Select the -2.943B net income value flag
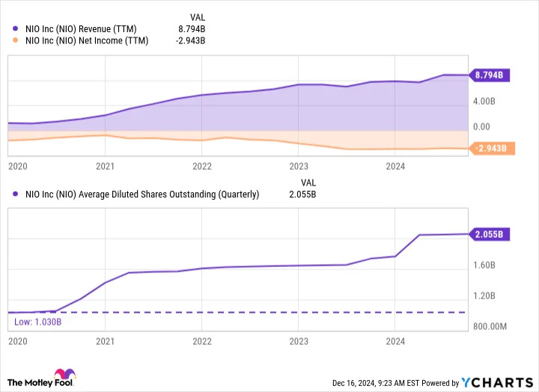Image resolution: width=539 pixels, height=392 pixels. 492,148
